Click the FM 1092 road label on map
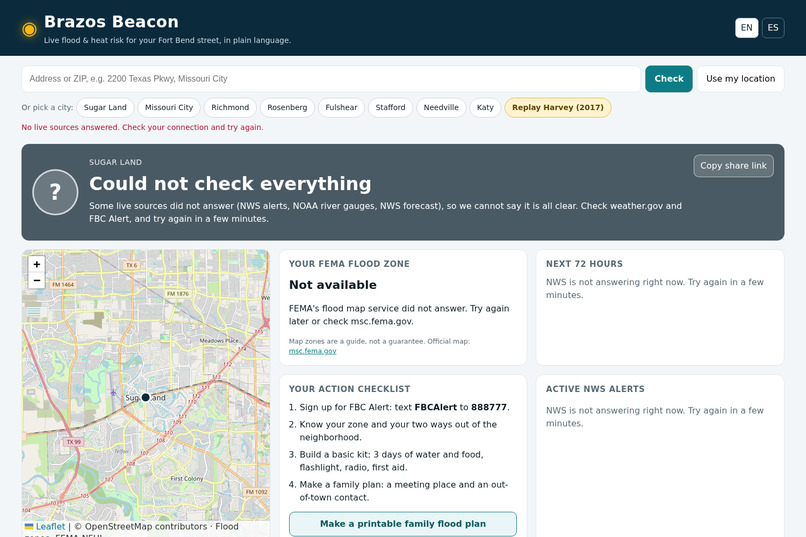 click(x=256, y=492)
